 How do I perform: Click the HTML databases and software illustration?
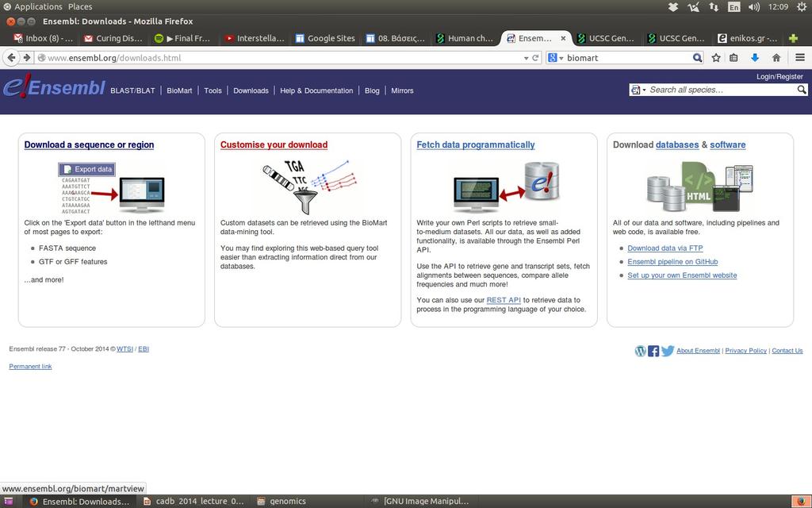tap(699, 187)
